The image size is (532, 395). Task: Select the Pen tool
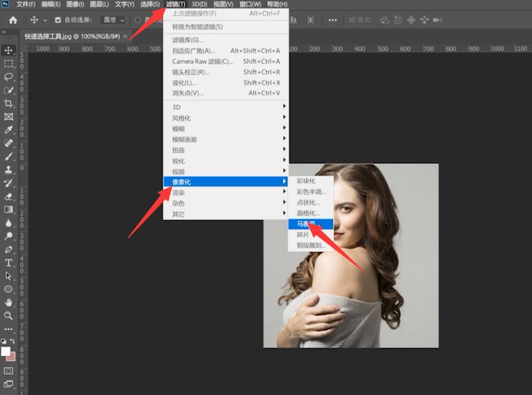8,249
